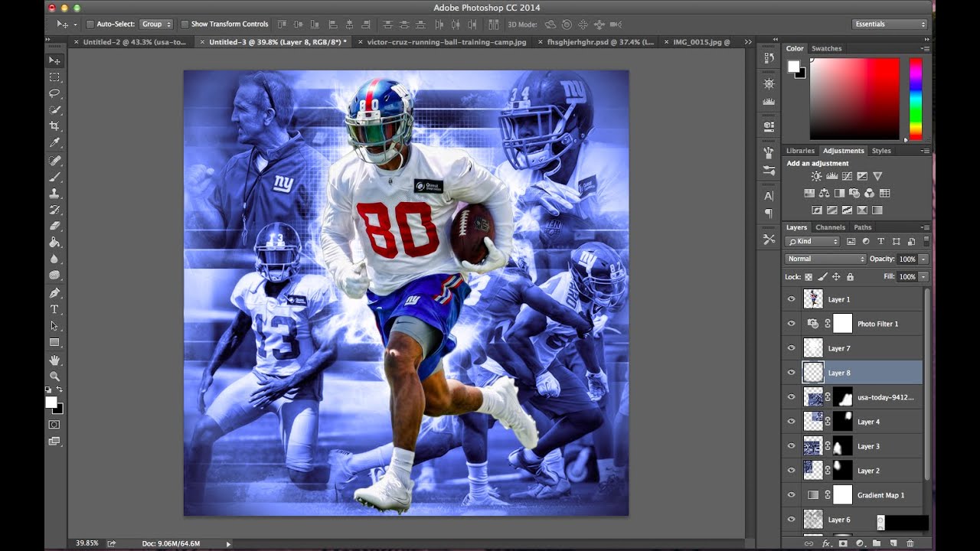Select the Lasso tool
This screenshot has width=980, height=551.
(x=54, y=93)
